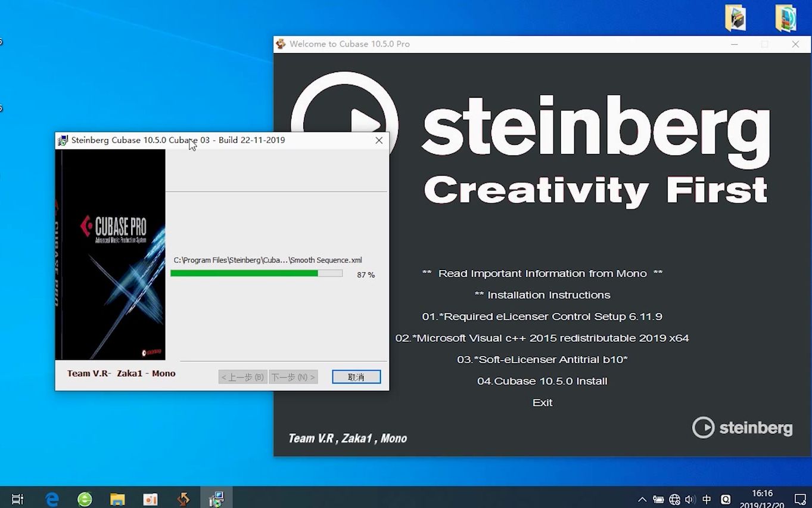The width and height of the screenshot is (812, 508).
Task: Run 01 Required eLicenser Control Setup 6.11.9
Action: pos(542,317)
